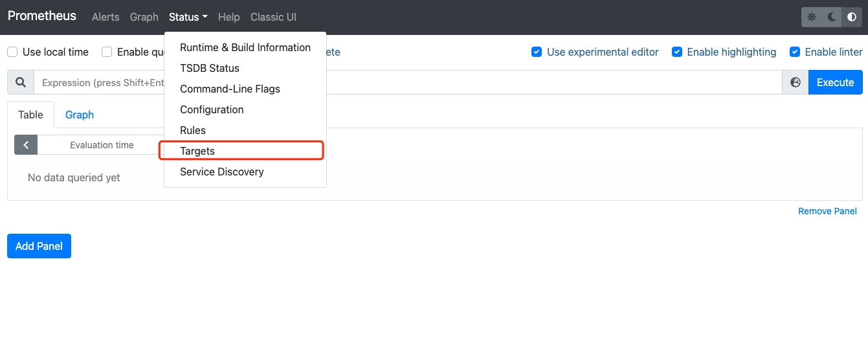The width and height of the screenshot is (868, 347).
Task: Switch to dark theme moon icon
Action: [832, 17]
